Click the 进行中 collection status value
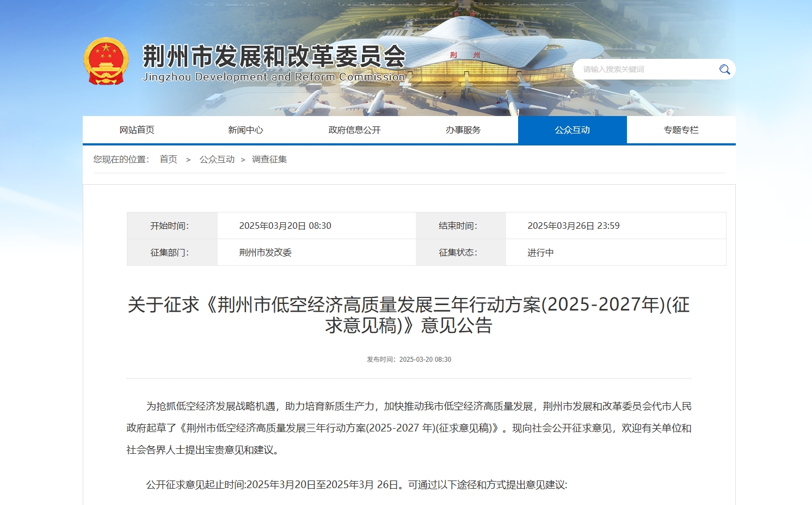This screenshot has width=812, height=505. [x=540, y=253]
